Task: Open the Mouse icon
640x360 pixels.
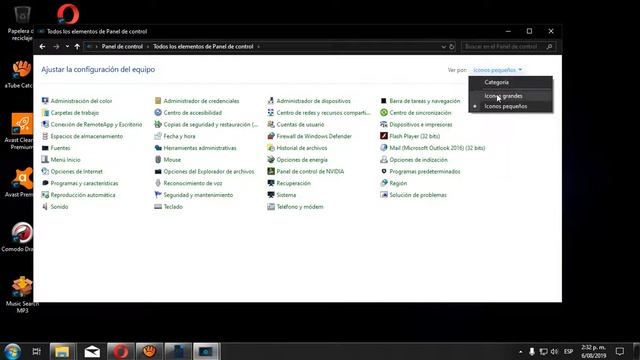Action: (x=158, y=160)
